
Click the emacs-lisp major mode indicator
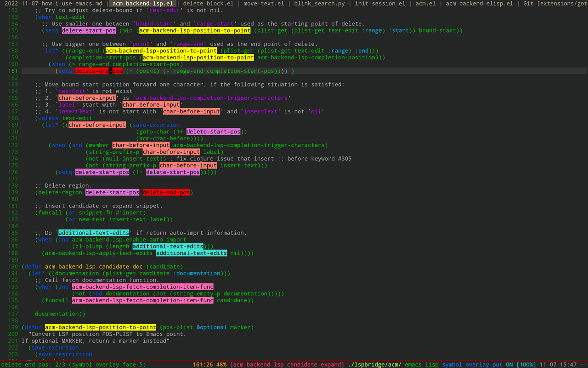[x=422, y=365]
